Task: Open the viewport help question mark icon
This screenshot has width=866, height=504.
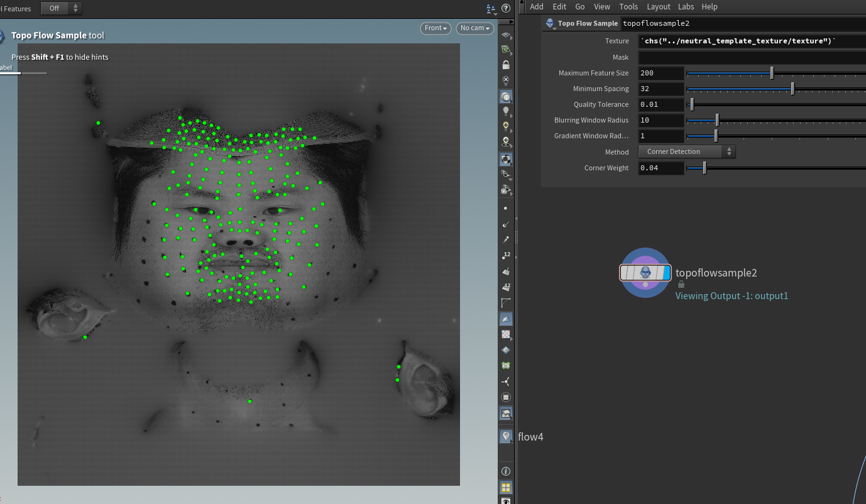Action: (x=506, y=8)
